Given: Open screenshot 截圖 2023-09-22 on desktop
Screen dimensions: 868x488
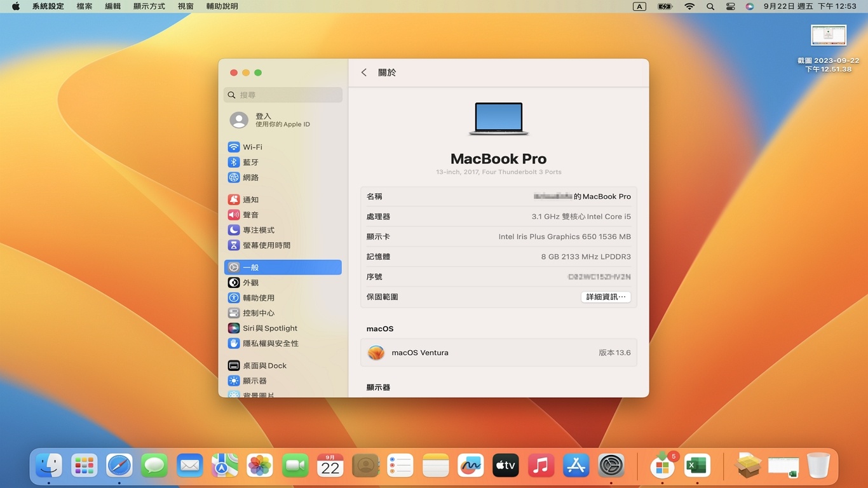Looking at the screenshot, I should tap(828, 48).
